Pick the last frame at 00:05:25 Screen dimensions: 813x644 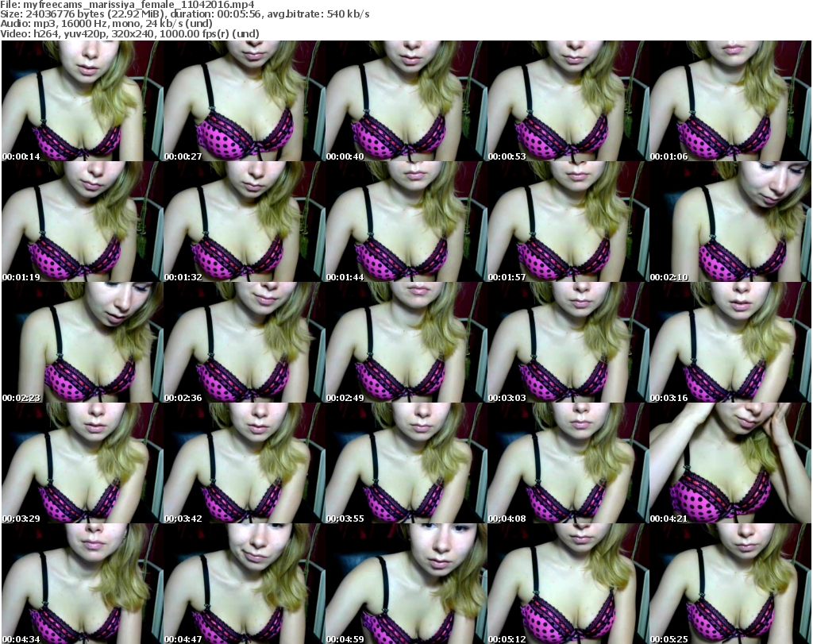[730, 584]
